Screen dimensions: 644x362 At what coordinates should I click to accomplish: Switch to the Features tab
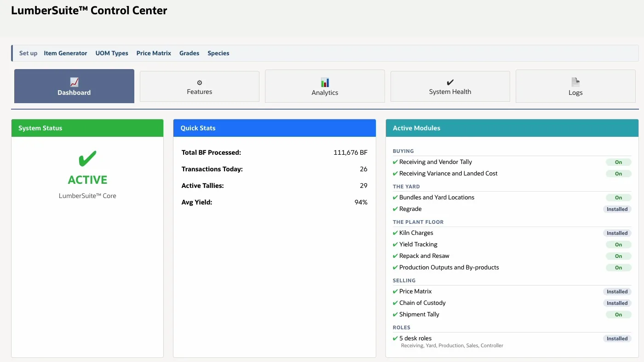pos(200,86)
